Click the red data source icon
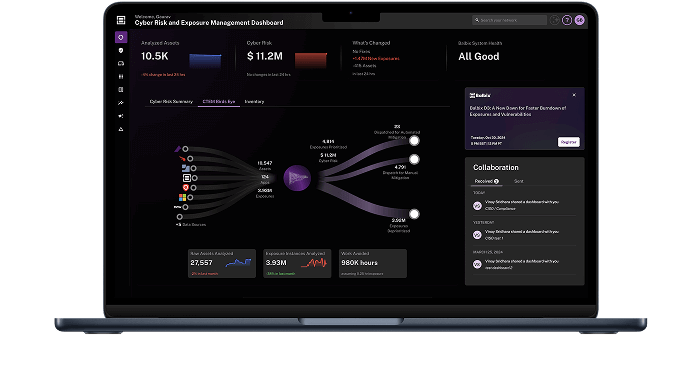The width and height of the screenshot is (700, 386). click(182, 158)
